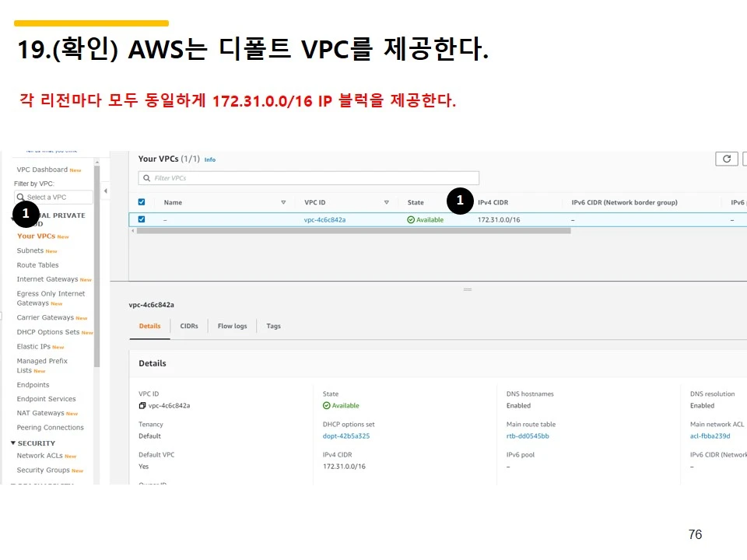747x560 pixels.
Task: Click the refresh VPC list button
Action: coord(727,159)
